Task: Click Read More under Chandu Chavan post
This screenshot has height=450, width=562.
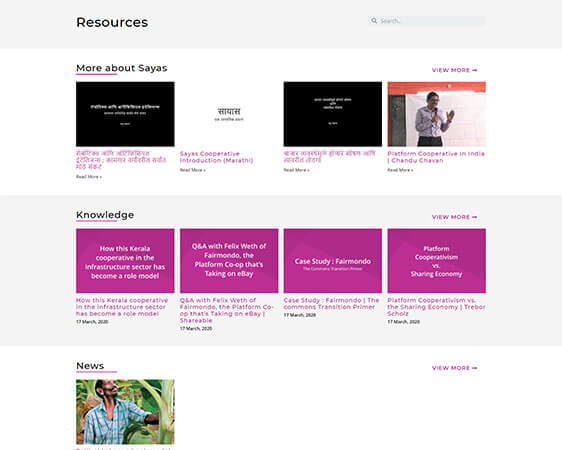Action: [x=400, y=170]
